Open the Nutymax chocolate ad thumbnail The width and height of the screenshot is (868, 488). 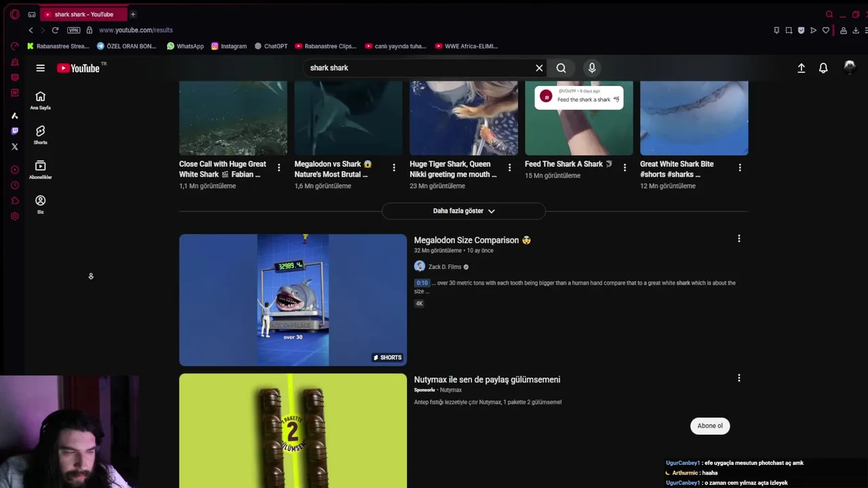tap(293, 431)
